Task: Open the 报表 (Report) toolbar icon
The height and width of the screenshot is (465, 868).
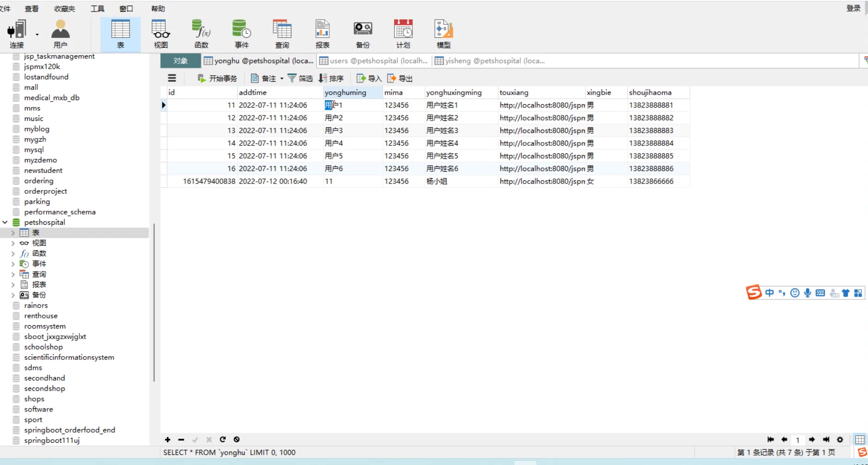Action: pyautogui.click(x=322, y=34)
